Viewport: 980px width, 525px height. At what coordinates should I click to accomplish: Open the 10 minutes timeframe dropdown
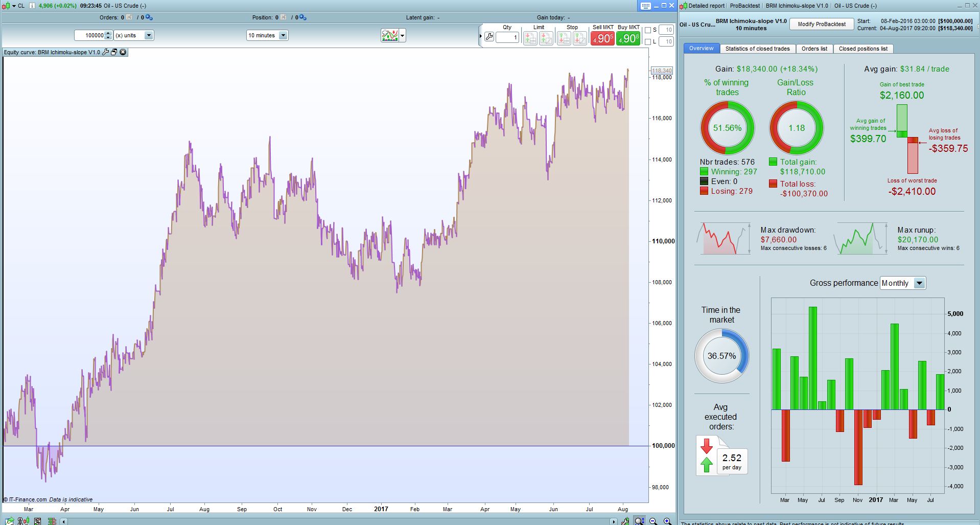[267, 35]
